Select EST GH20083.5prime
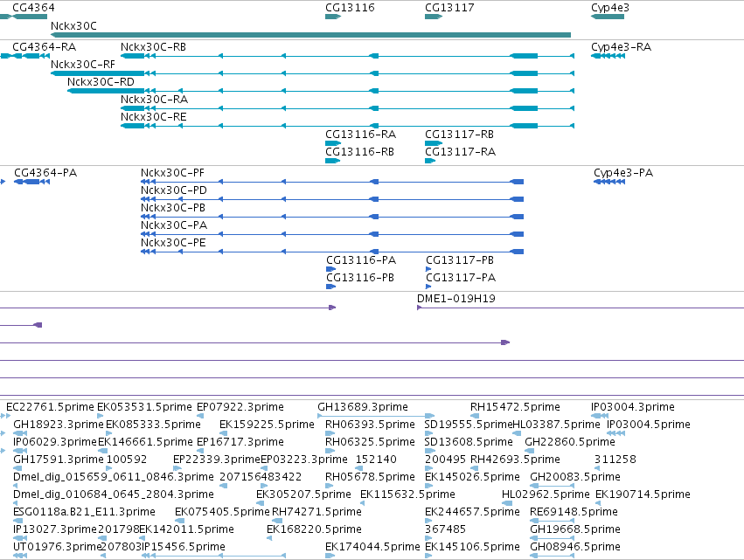Screen dimensions: 744x560 pyautogui.click(x=575, y=478)
